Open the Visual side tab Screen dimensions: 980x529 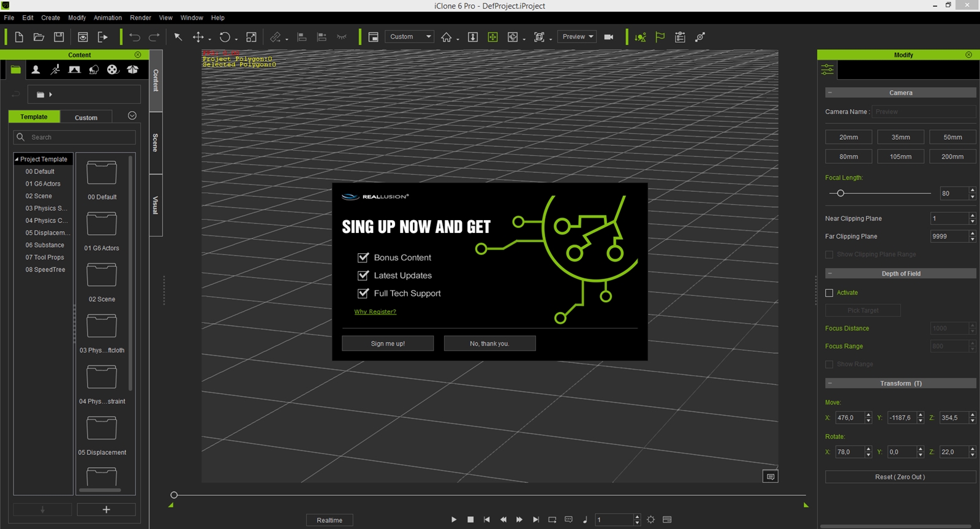pyautogui.click(x=156, y=205)
